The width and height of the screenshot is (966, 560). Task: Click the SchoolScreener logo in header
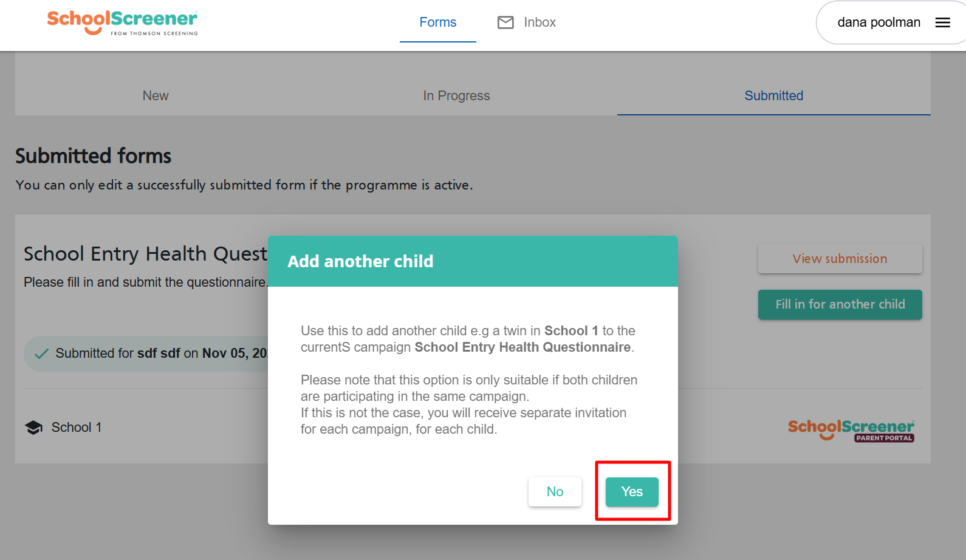tap(122, 23)
